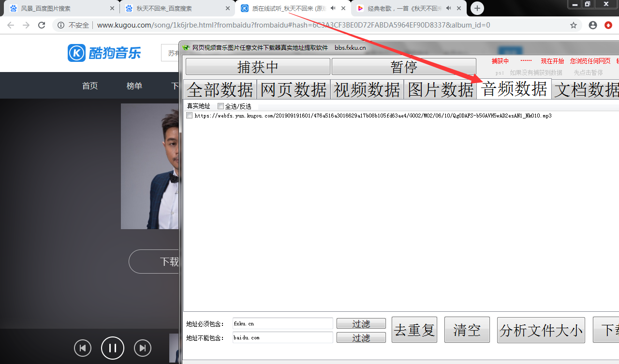619x364 pixels.
Task: Select the captured webfs.yun.kugou.com mp3 URL
Action: pyautogui.click(x=373, y=116)
